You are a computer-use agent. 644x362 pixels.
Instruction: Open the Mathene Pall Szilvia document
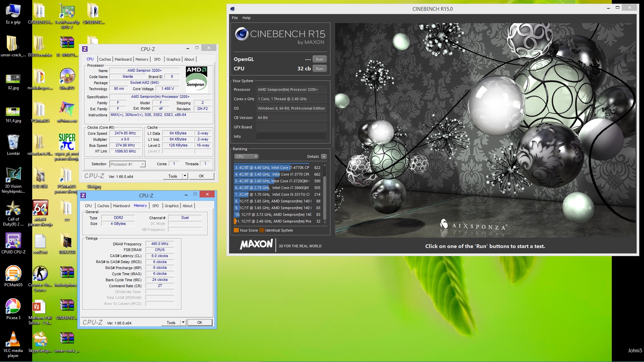pyautogui.click(x=40, y=311)
